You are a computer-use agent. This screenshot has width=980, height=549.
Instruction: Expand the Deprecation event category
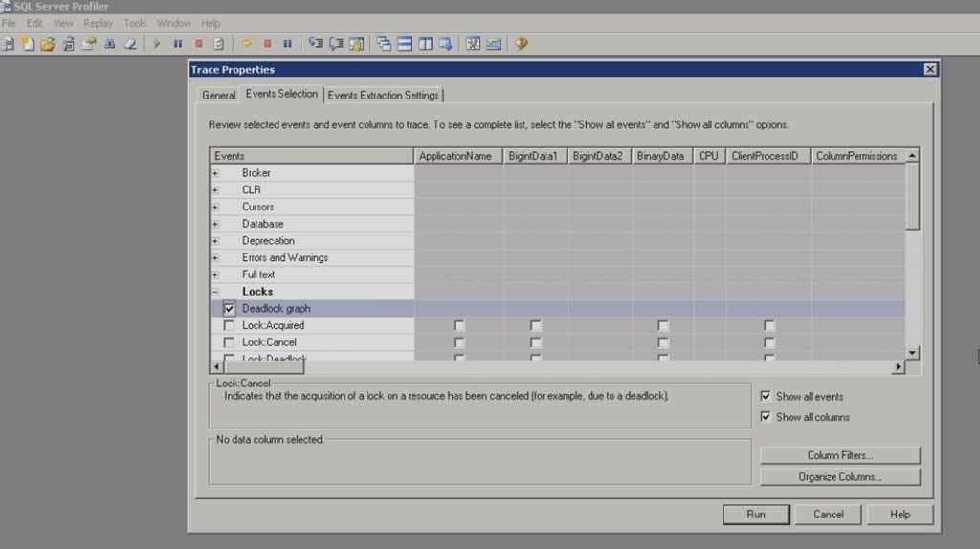pyautogui.click(x=215, y=240)
